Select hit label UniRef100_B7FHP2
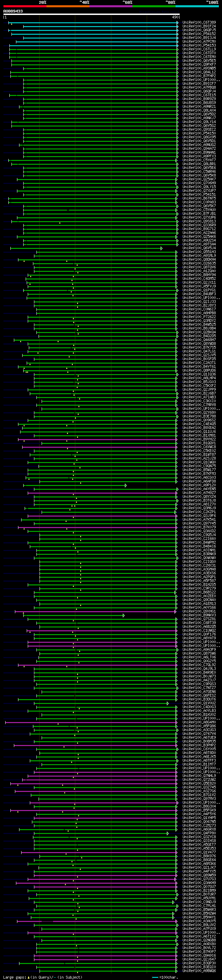Screen dimensions: 222x980 [199, 76]
